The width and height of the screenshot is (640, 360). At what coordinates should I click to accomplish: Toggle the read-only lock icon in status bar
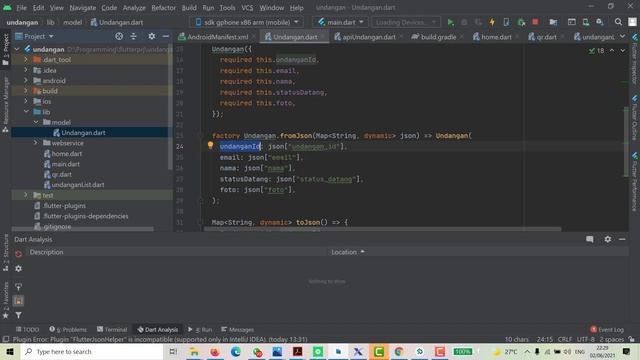pyautogui.click(x=631, y=339)
